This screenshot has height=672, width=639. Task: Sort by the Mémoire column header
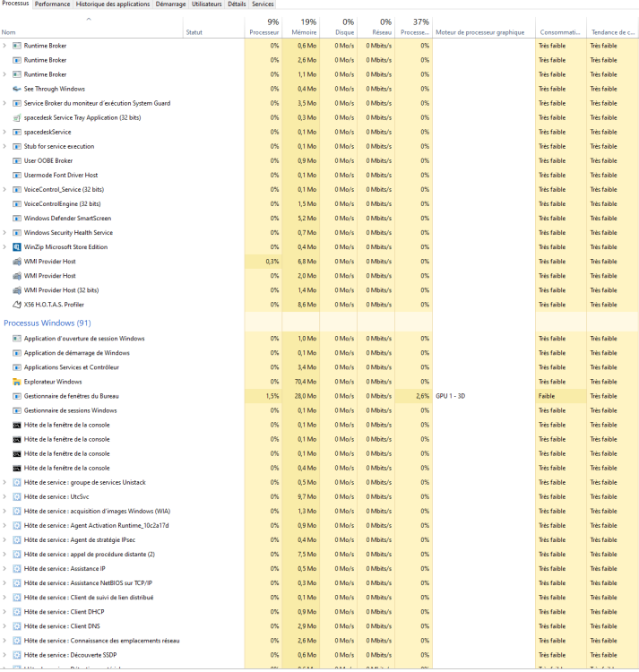[301, 27]
